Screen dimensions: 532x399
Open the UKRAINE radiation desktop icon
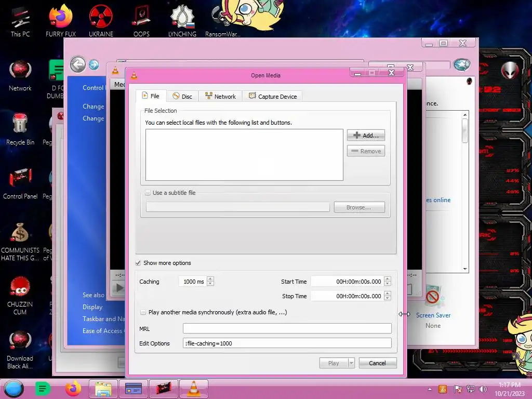point(101,21)
